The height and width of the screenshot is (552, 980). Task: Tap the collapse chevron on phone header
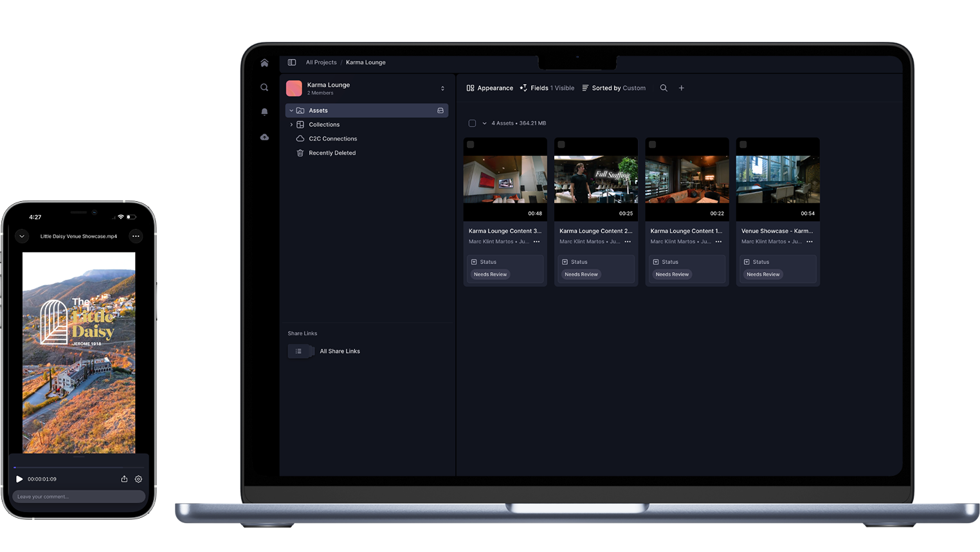click(22, 236)
